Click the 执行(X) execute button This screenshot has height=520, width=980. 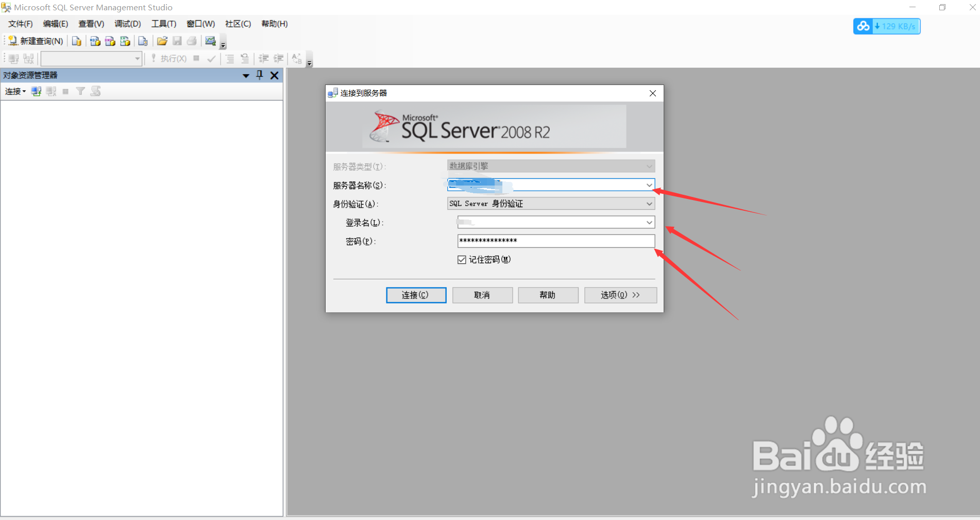tap(169, 59)
